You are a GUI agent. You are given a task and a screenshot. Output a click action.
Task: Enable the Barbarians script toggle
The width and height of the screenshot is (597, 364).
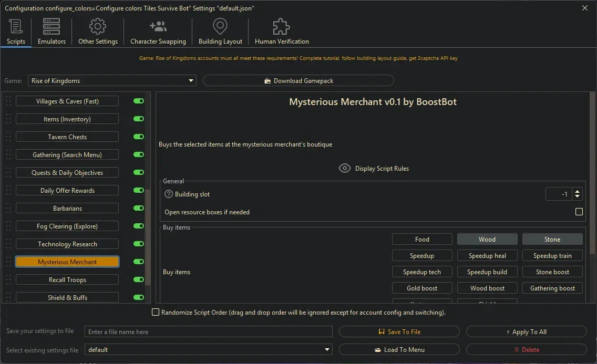coord(138,208)
